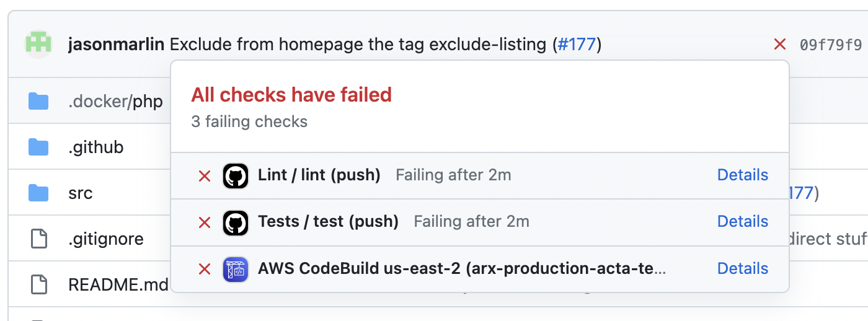Open Details for AWS CodeBuild check

(x=743, y=268)
